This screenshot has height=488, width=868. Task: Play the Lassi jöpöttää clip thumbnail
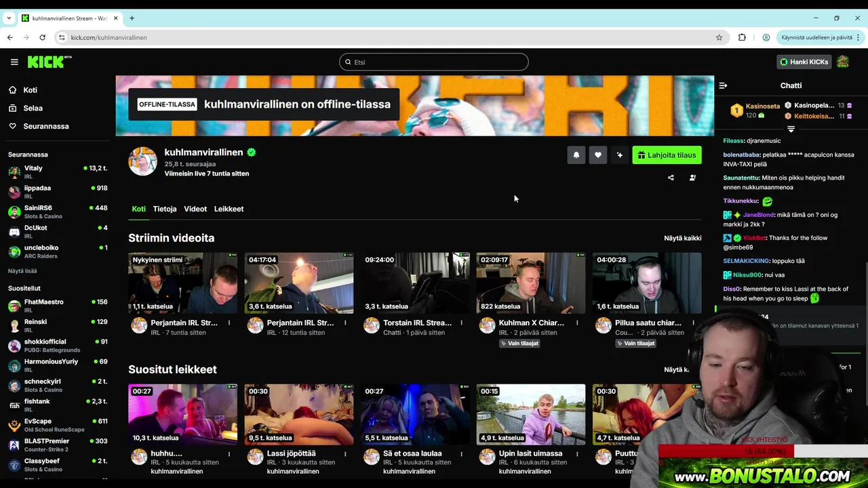tap(299, 415)
